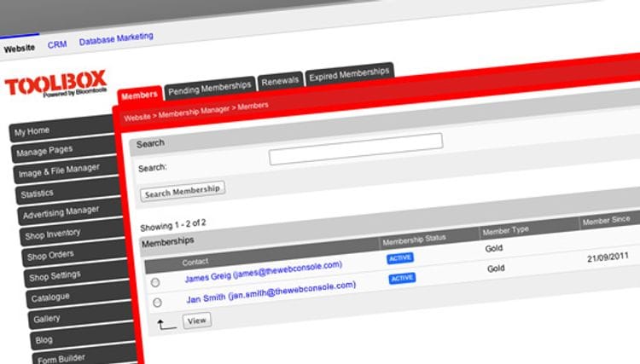Focus the Search text field
The height and width of the screenshot is (364, 640).
tap(356, 149)
